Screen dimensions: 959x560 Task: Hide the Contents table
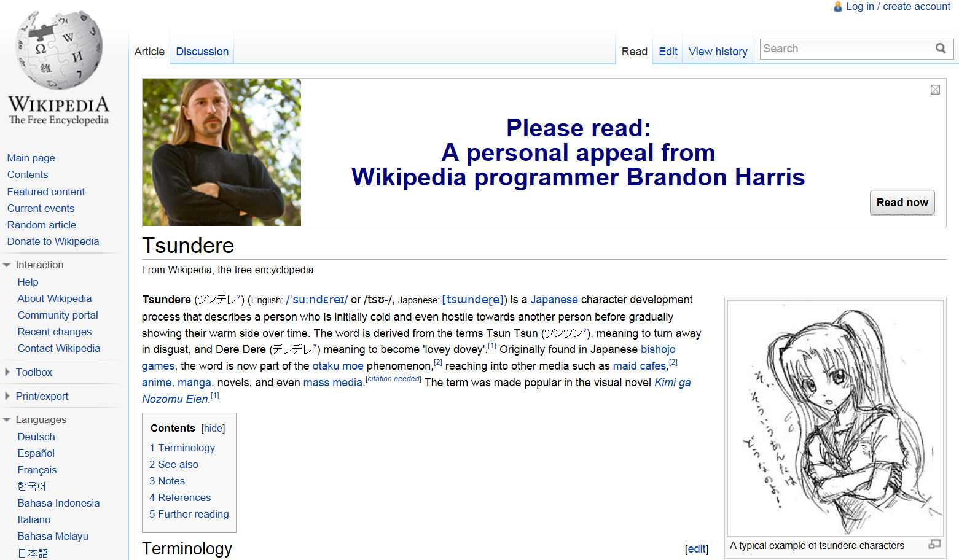tap(213, 429)
